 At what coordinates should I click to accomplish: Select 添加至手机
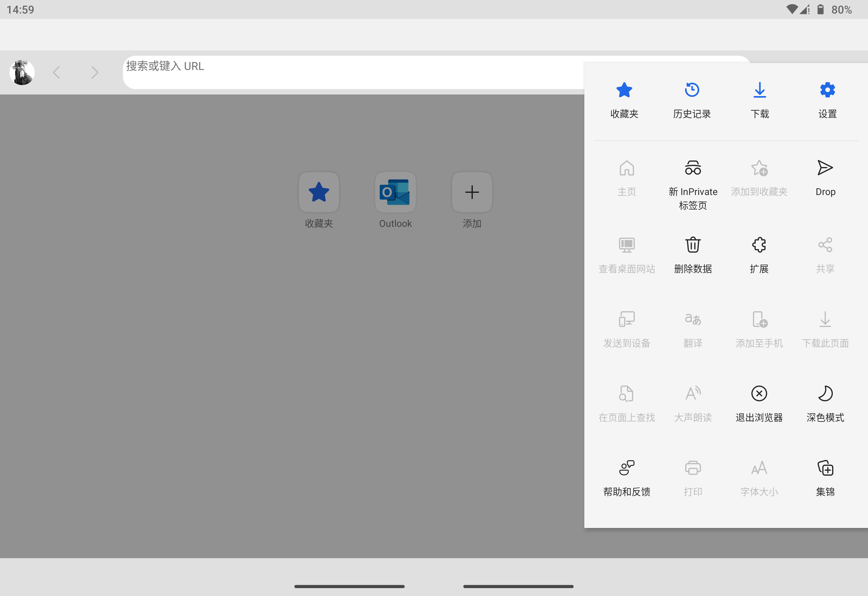coord(759,330)
